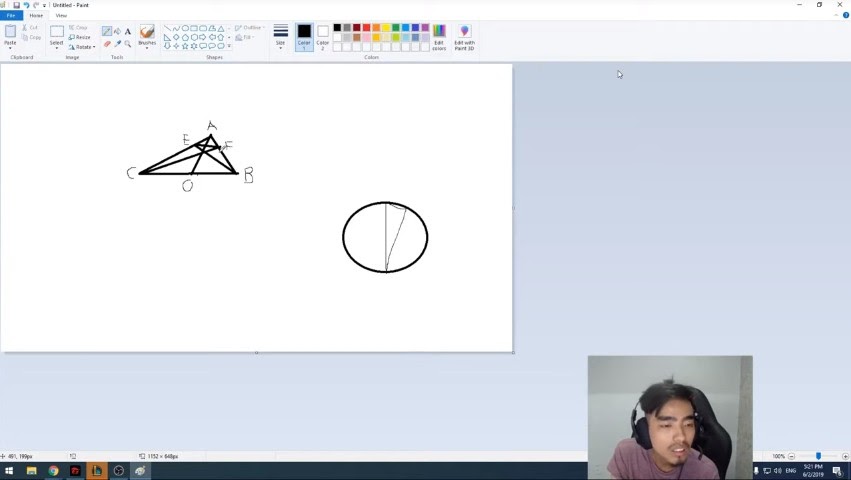Switch to the View tab
851x480 pixels.
click(x=61, y=15)
